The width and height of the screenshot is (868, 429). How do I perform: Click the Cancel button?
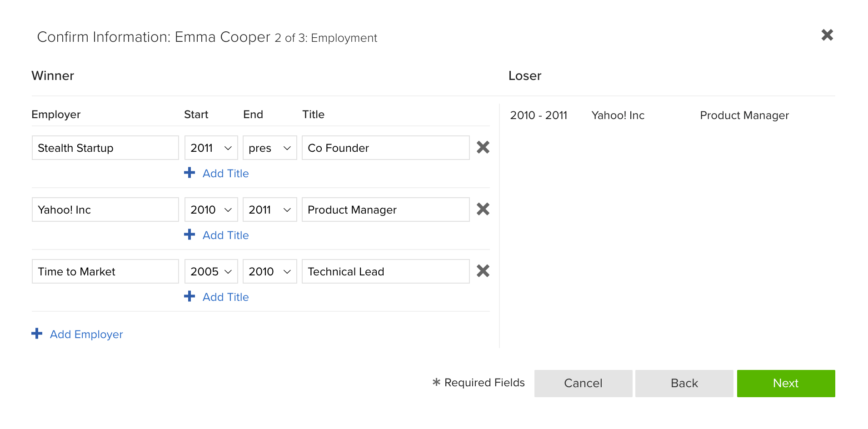click(x=583, y=384)
